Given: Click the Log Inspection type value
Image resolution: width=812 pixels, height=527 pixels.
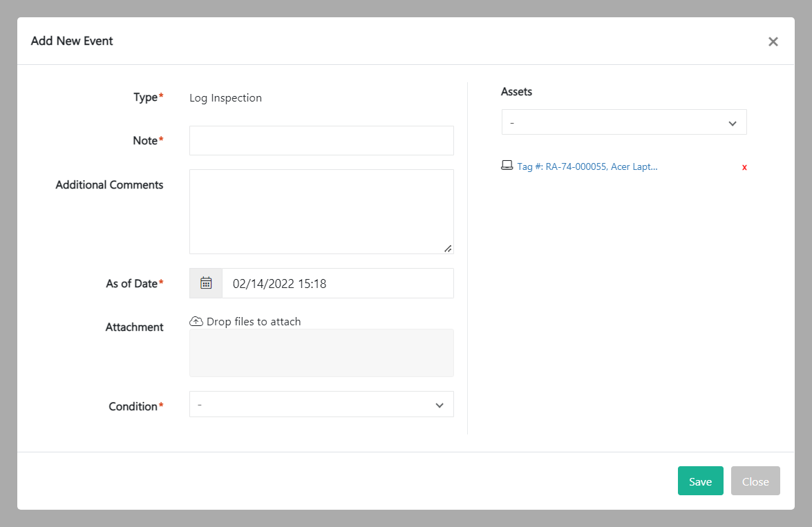Looking at the screenshot, I should point(225,97).
